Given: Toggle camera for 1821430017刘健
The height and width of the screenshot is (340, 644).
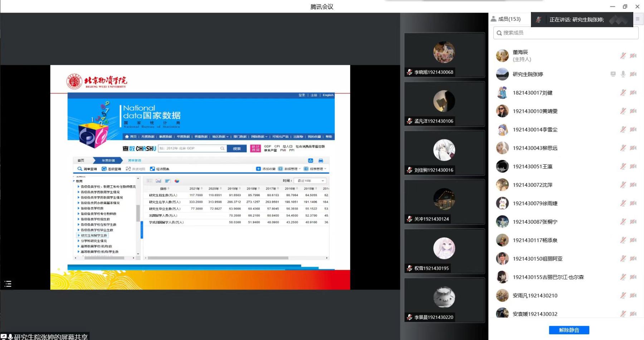Looking at the screenshot, I should [x=633, y=93].
